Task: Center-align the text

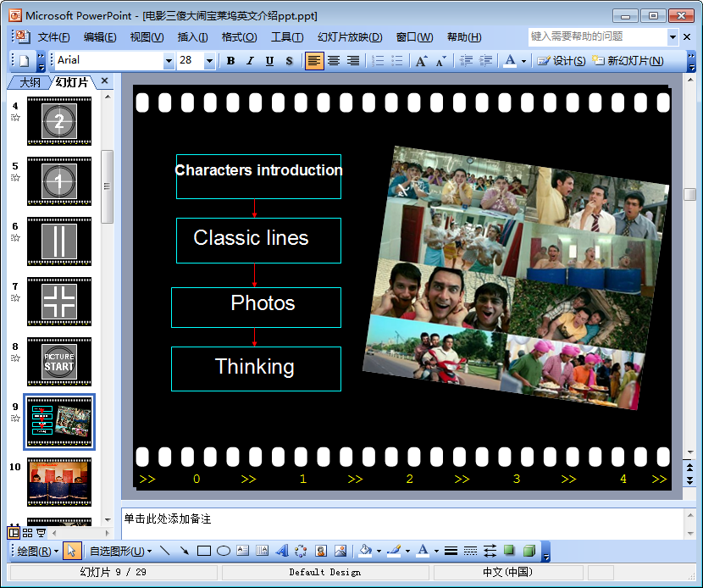Action: 334,61
